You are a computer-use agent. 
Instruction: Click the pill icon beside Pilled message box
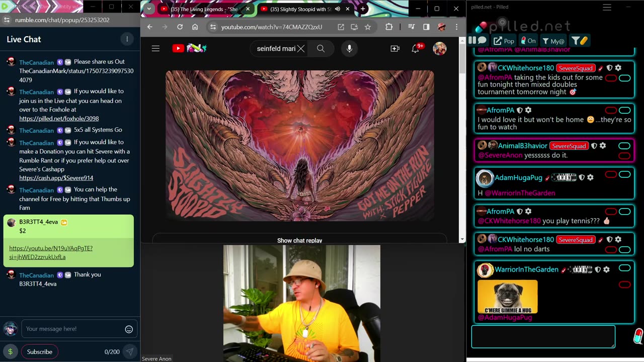click(x=637, y=336)
